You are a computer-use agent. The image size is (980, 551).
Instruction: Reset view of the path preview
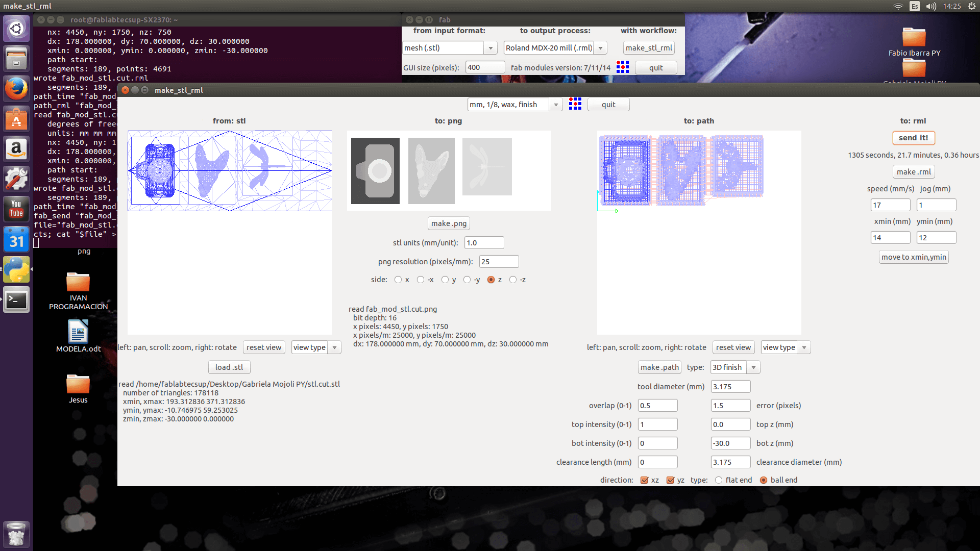[733, 347]
